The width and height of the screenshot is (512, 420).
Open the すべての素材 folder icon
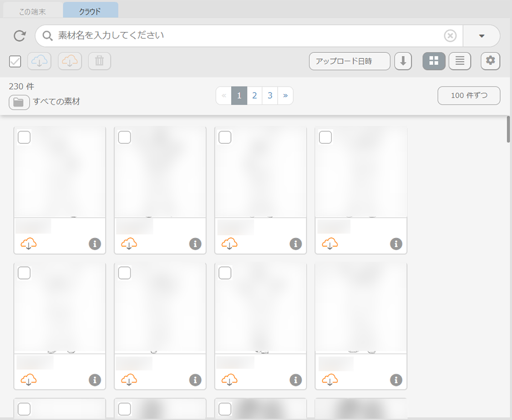[x=19, y=102]
